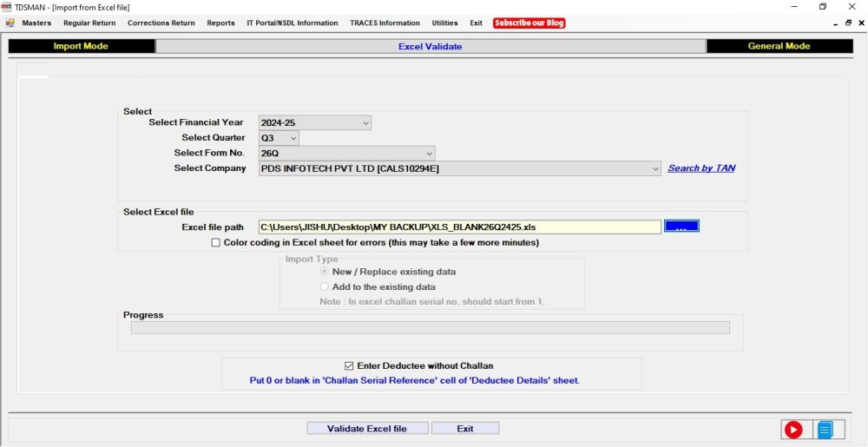Click the Exit menu item
Viewport: 868px width, 447px height.
[x=476, y=23]
